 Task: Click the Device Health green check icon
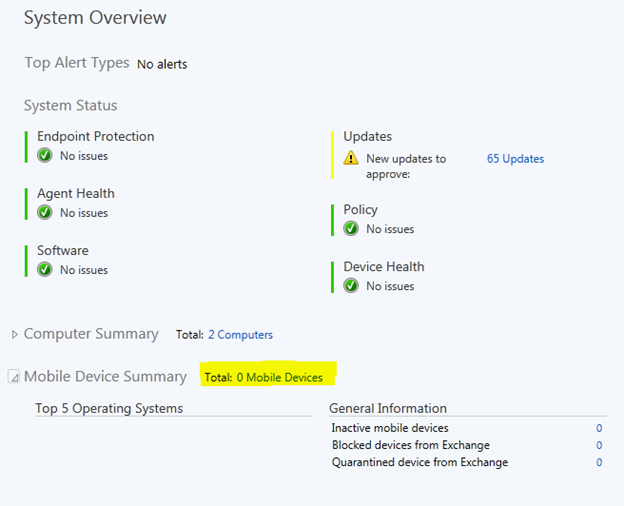[x=350, y=286]
